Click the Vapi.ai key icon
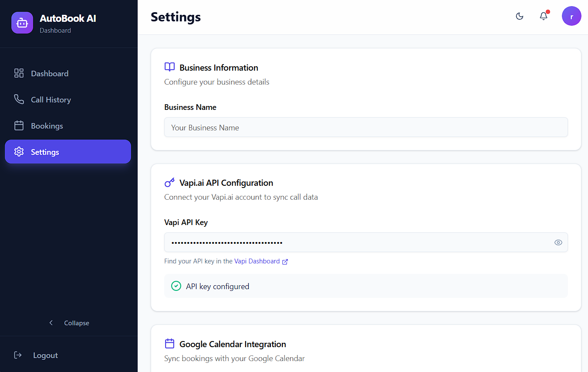The image size is (588, 372). pos(169,182)
